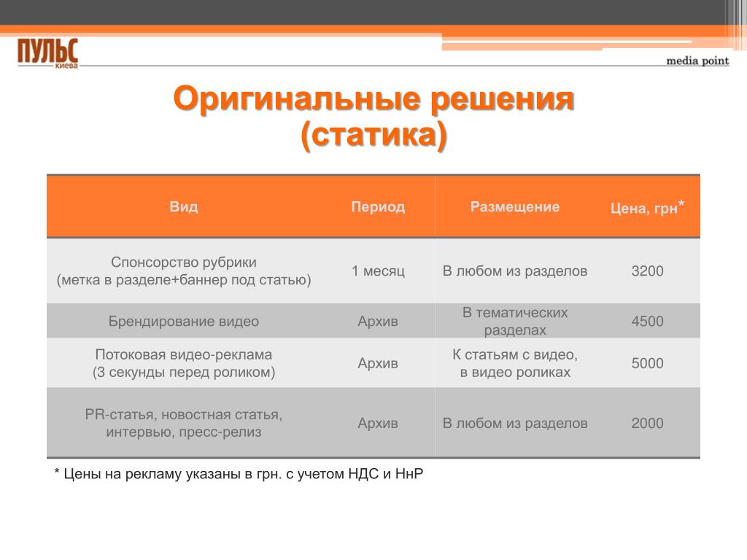The image size is (747, 560).
Task: Select the PR-статья, новостная статья cell
Action: [184, 424]
